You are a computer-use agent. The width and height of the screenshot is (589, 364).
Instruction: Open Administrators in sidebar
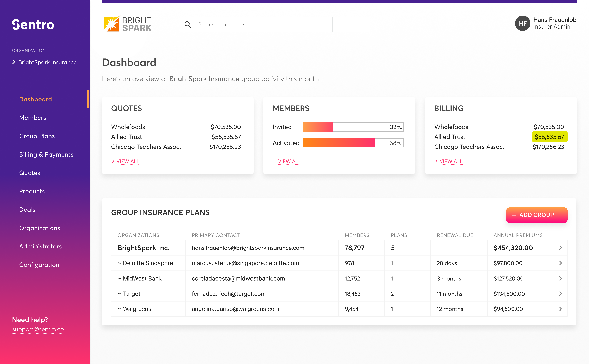coord(40,246)
